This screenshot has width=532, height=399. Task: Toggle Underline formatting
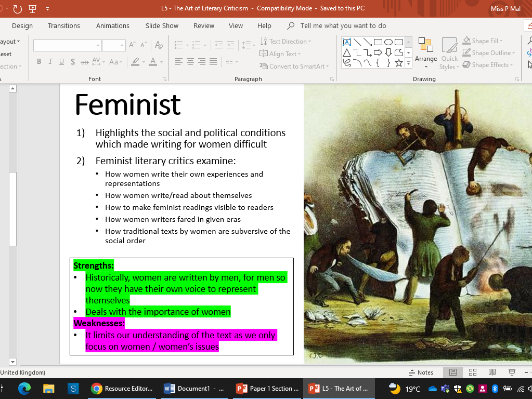pos(61,62)
